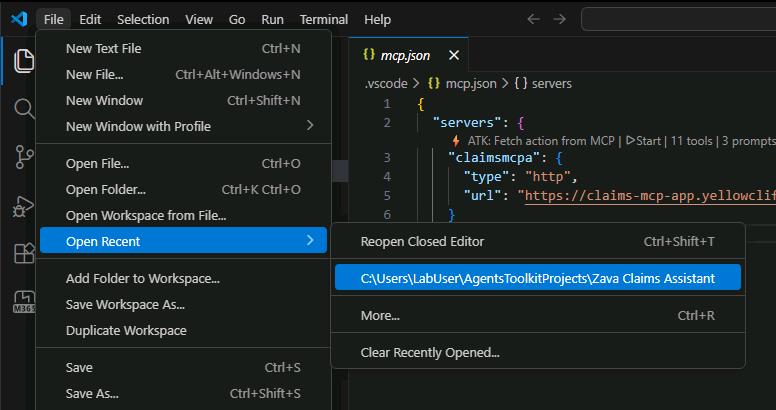Open the File menu
Screen dimensions: 776x410
pyautogui.click(x=53, y=19)
